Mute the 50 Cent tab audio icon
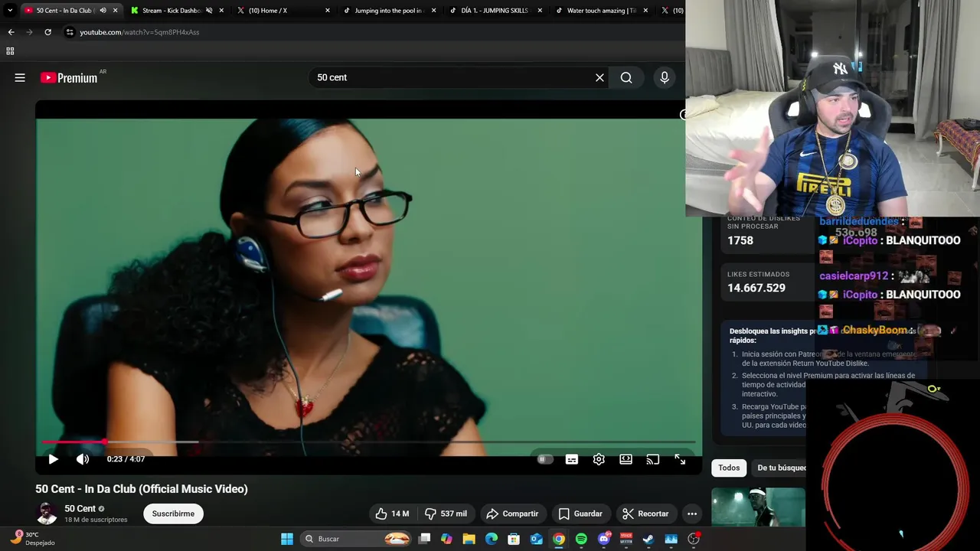The height and width of the screenshot is (551, 980). (101, 11)
